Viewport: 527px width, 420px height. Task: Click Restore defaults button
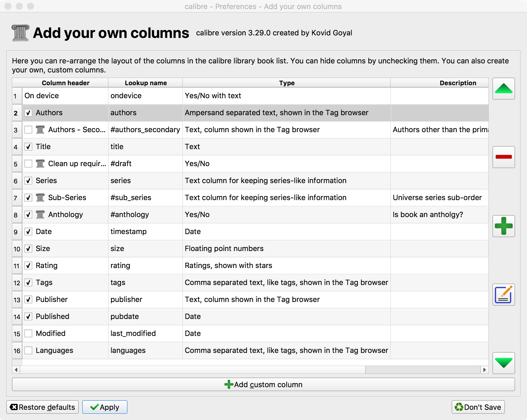coord(42,407)
